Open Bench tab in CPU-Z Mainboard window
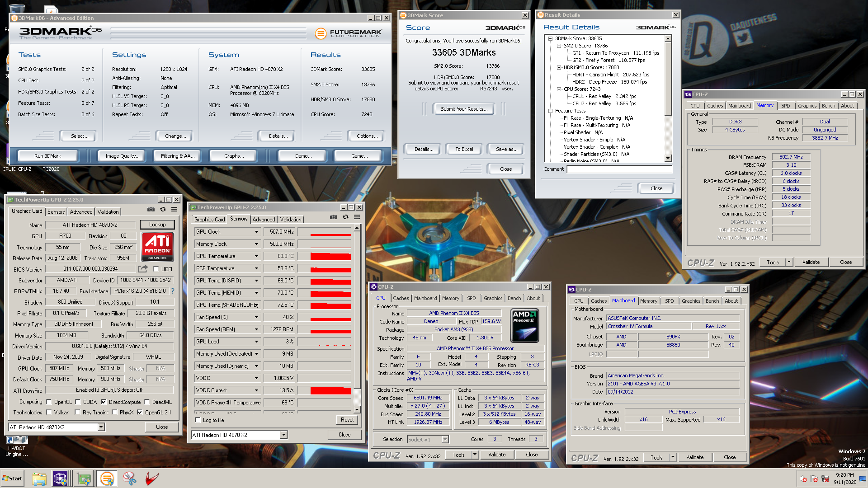Viewport: 868px width, 488px height. pos(712,301)
